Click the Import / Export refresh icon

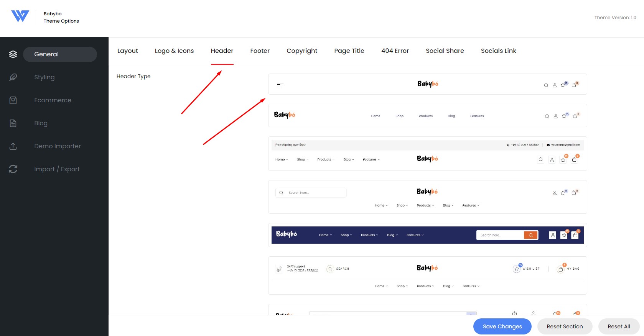[13, 169]
